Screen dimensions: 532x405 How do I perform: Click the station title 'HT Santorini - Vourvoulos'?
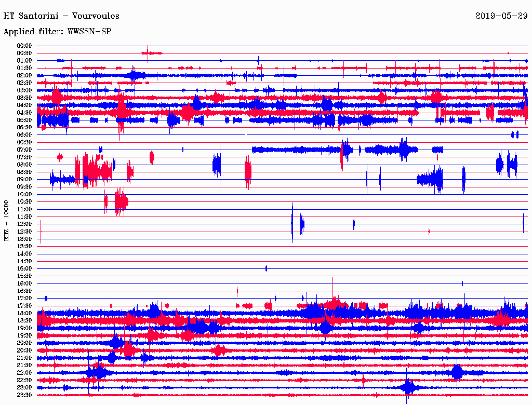(x=61, y=16)
